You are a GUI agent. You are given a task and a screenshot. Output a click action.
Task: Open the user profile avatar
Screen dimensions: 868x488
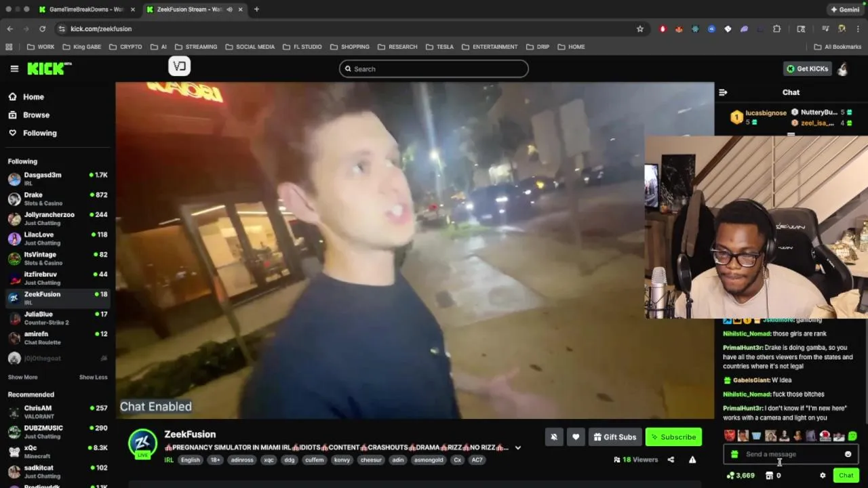[843, 68]
